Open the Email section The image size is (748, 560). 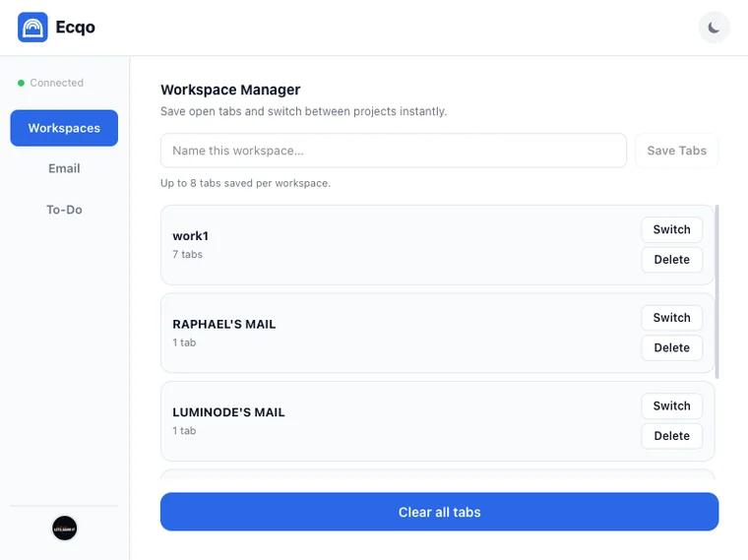[64, 168]
